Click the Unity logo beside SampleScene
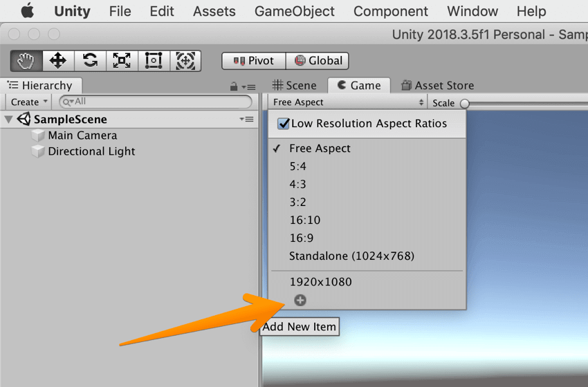588x387 pixels. (24, 119)
